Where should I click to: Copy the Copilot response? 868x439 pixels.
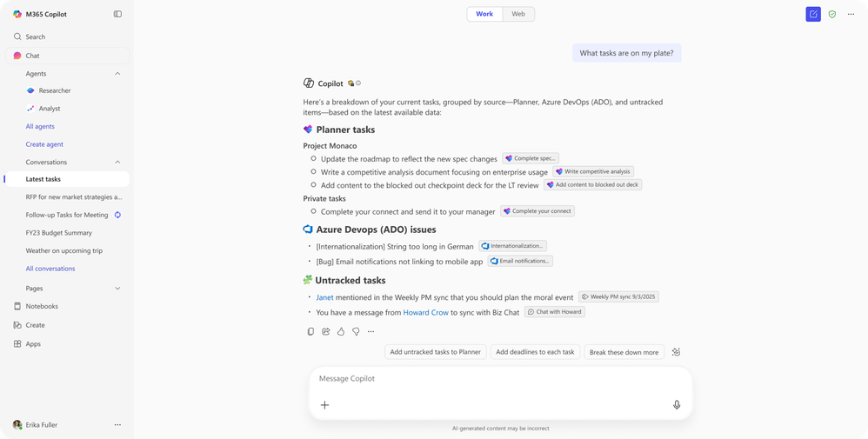pos(310,331)
